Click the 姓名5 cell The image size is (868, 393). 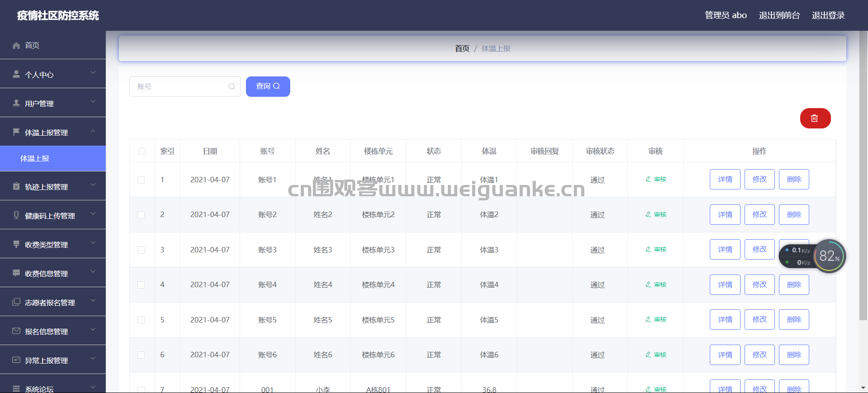point(323,320)
